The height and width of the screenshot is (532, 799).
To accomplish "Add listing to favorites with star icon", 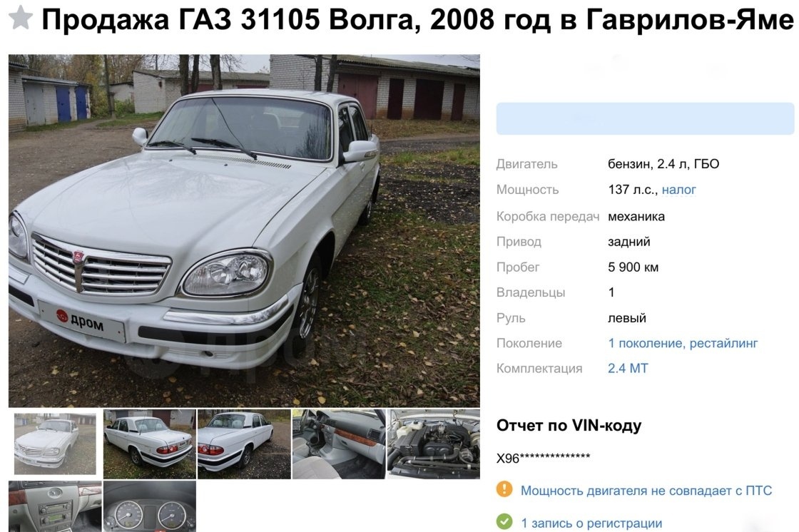I will tap(21, 18).
